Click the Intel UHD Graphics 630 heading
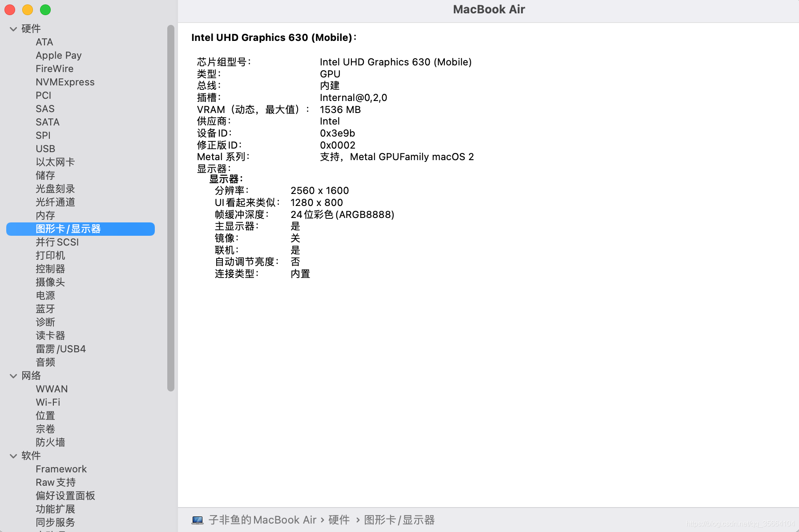 (x=274, y=38)
